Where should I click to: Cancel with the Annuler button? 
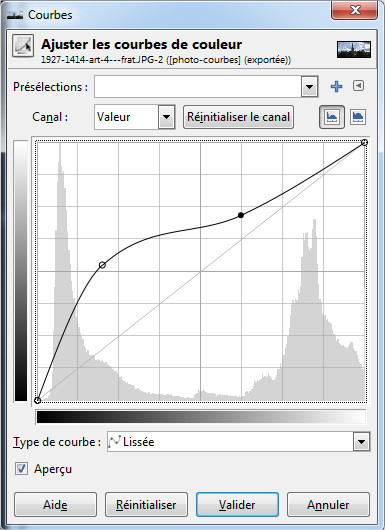pyautogui.click(x=328, y=505)
